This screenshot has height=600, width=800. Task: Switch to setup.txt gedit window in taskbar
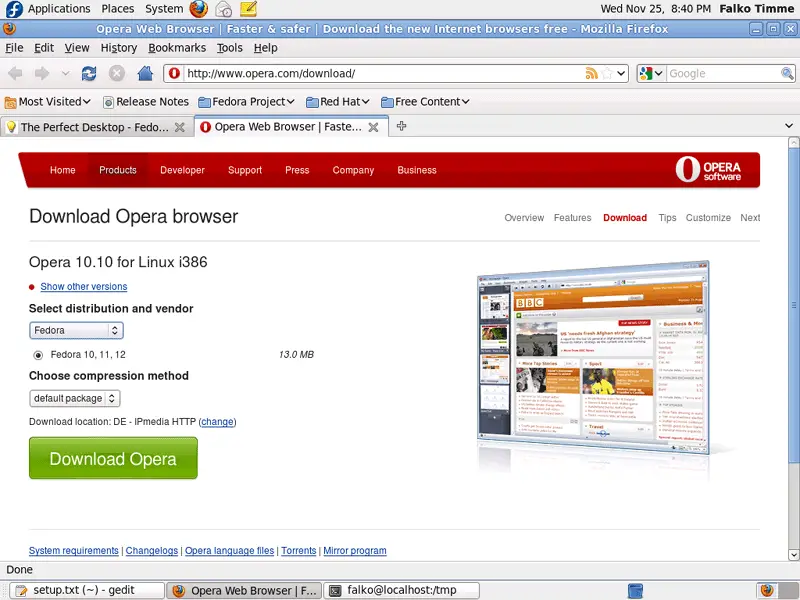(87, 591)
